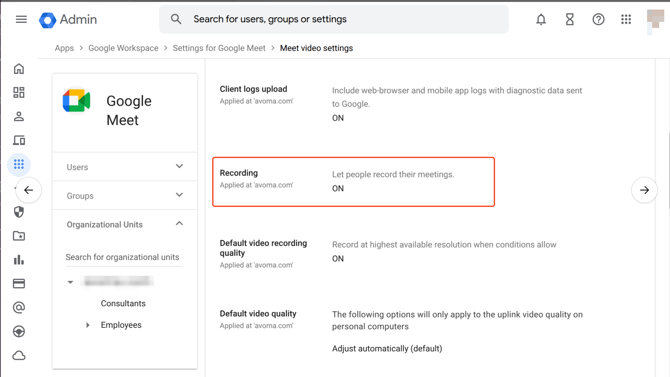
Task: Click the left arrow navigation button
Action: pos(29,190)
